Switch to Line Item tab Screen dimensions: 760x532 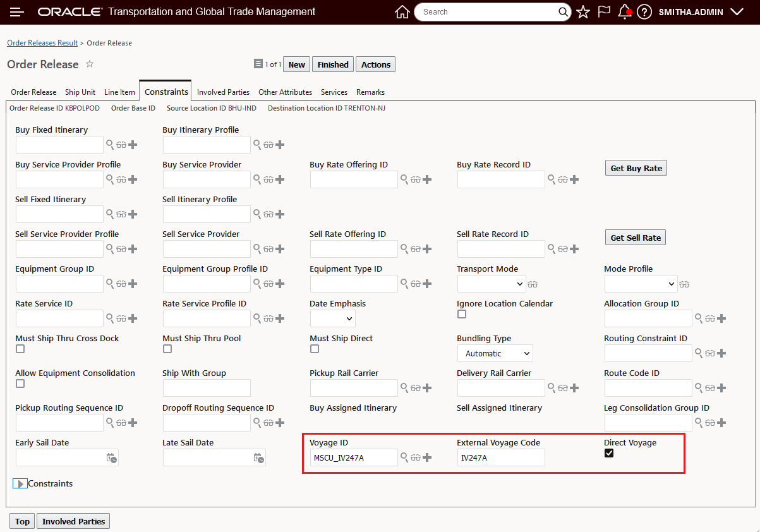(119, 92)
